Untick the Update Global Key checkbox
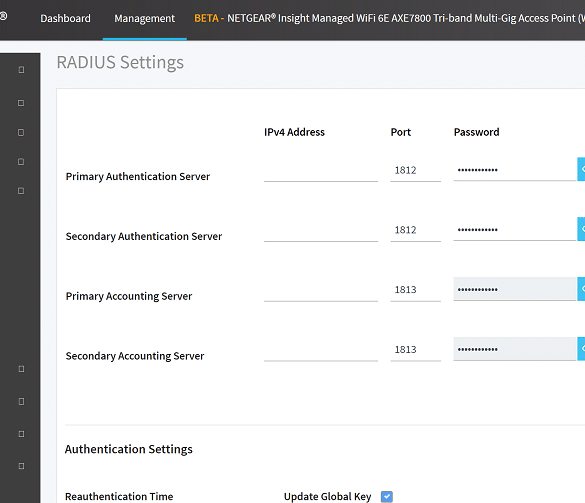 387,497
